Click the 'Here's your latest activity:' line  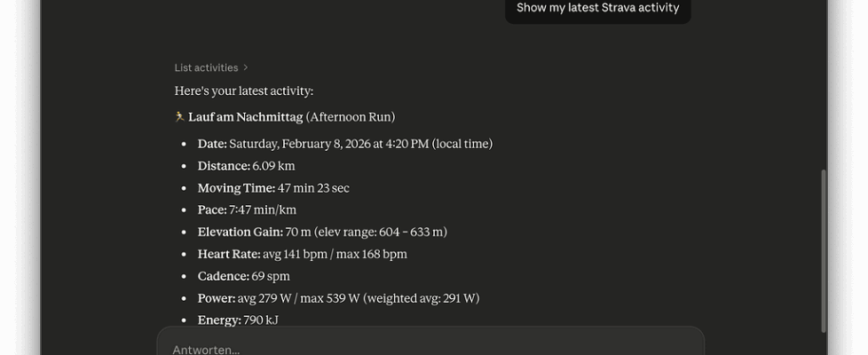[x=244, y=91]
